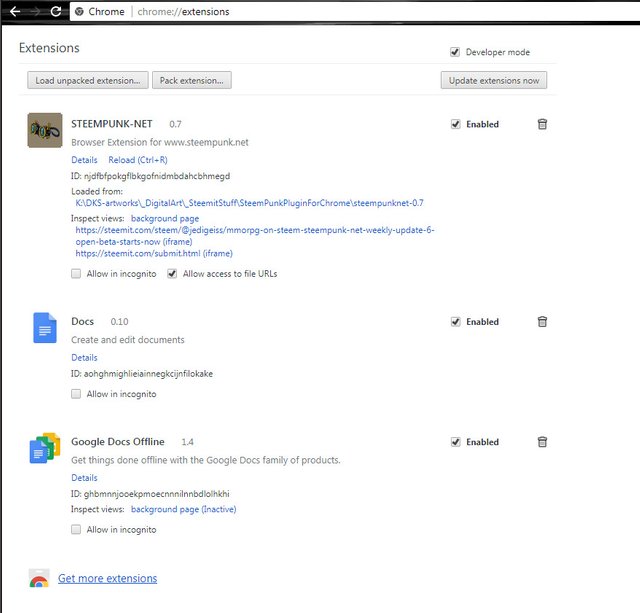Viewport: 640px width, 613px height.
Task: Click Load unpacked extension button
Action: pos(88,80)
